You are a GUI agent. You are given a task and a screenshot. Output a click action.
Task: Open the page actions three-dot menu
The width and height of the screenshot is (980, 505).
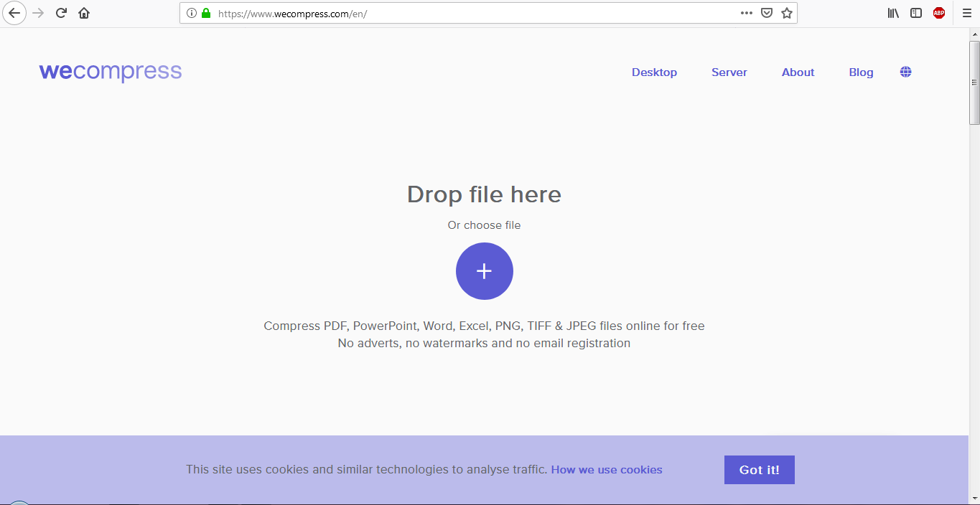click(746, 12)
